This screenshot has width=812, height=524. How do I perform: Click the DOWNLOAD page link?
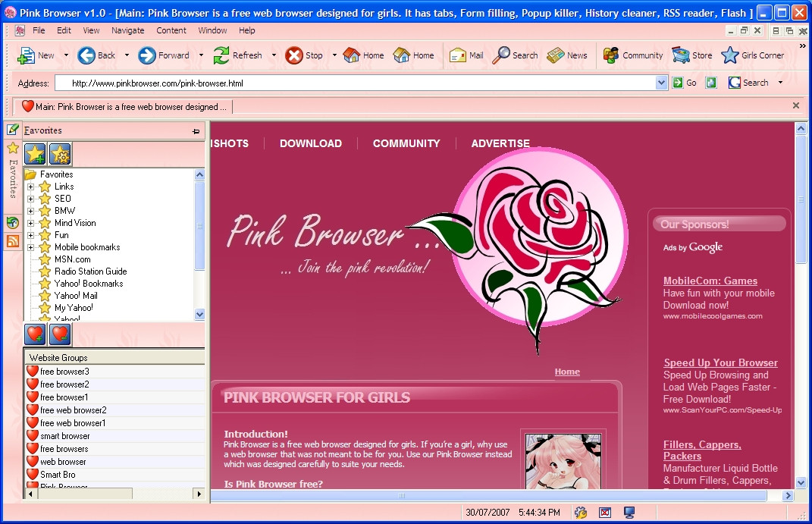[x=311, y=143]
